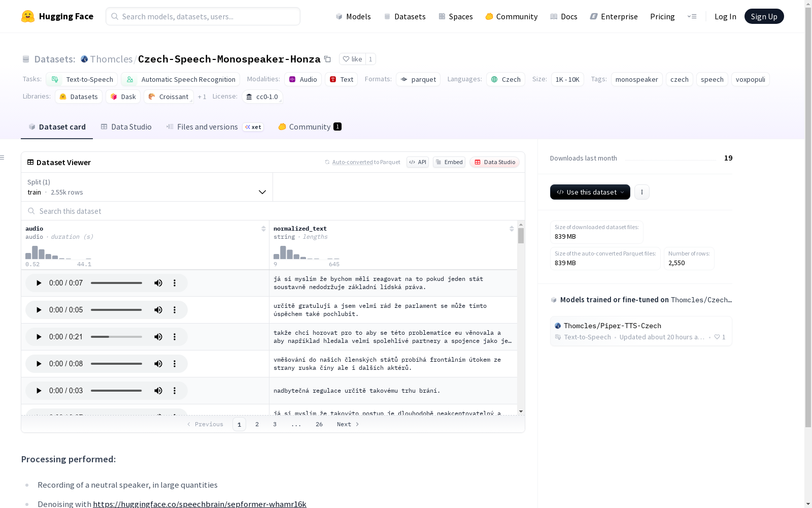Open the Community tab
This screenshot has height=508, width=812.
click(310, 127)
